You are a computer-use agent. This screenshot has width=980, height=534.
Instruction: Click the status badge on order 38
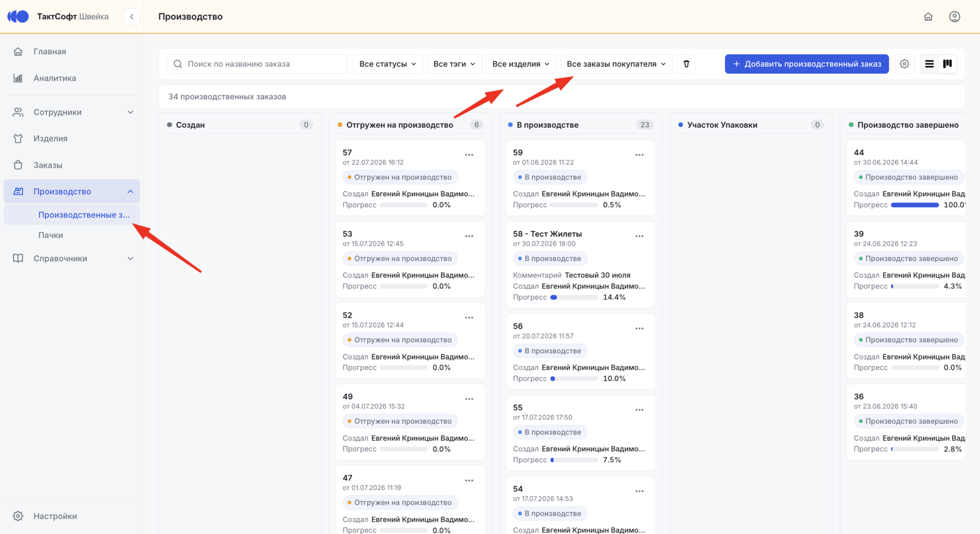click(x=910, y=340)
